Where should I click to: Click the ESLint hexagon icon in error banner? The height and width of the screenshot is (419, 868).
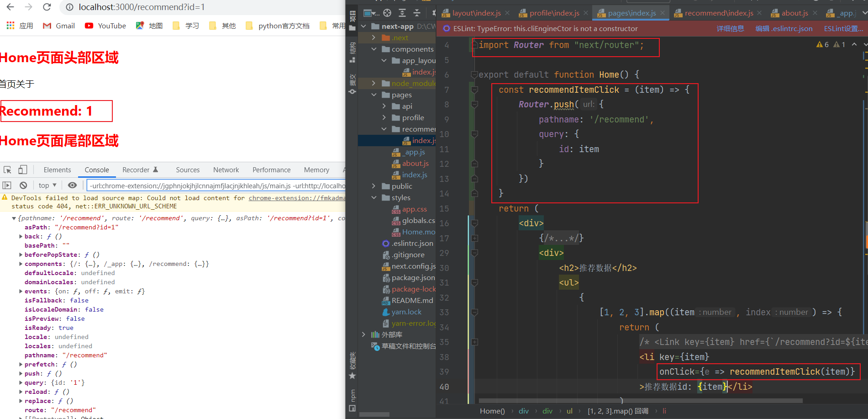pyautogui.click(x=447, y=28)
